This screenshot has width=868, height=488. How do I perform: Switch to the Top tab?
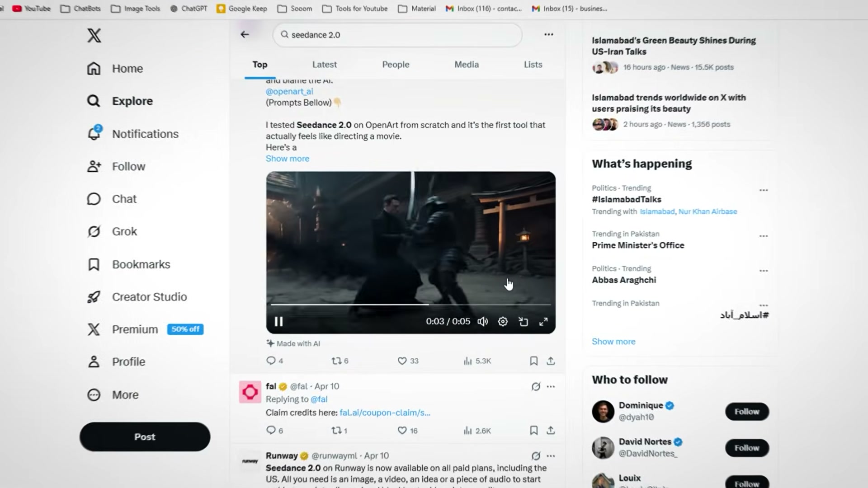[x=260, y=65]
